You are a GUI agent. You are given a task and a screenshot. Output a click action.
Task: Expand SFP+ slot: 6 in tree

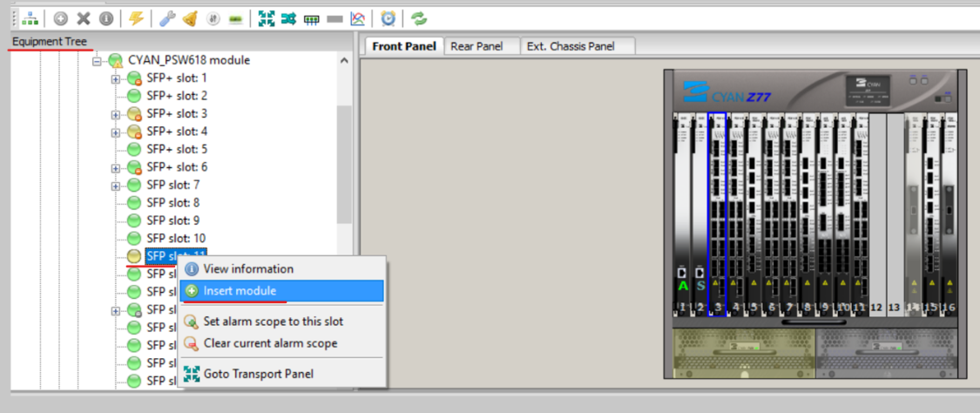[x=115, y=167]
